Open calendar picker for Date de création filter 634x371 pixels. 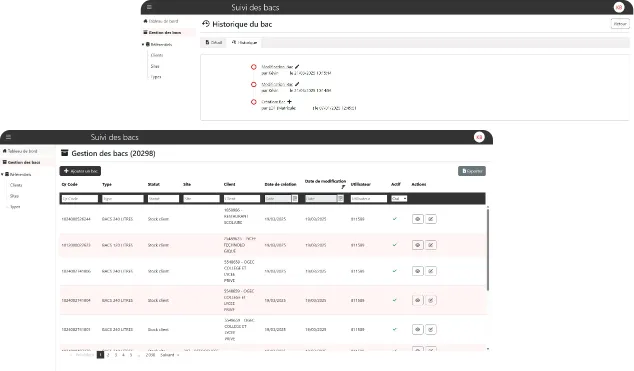click(295, 198)
